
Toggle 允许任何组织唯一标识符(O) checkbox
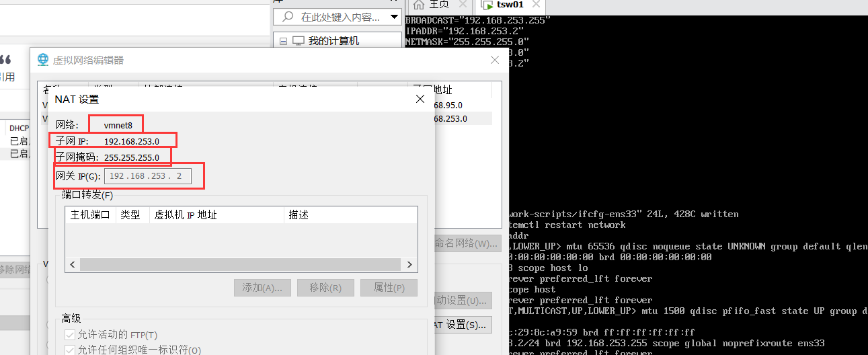coord(69,350)
